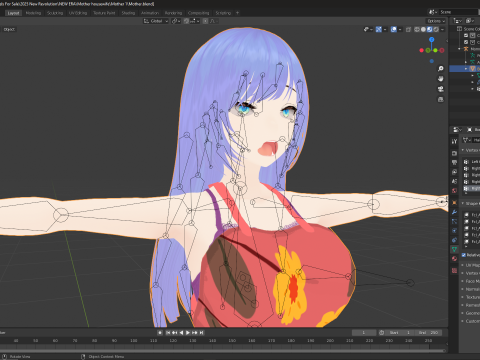The image size is (480, 360).
Task: Switch to the Modeling workspace tab
Action: (x=33, y=13)
